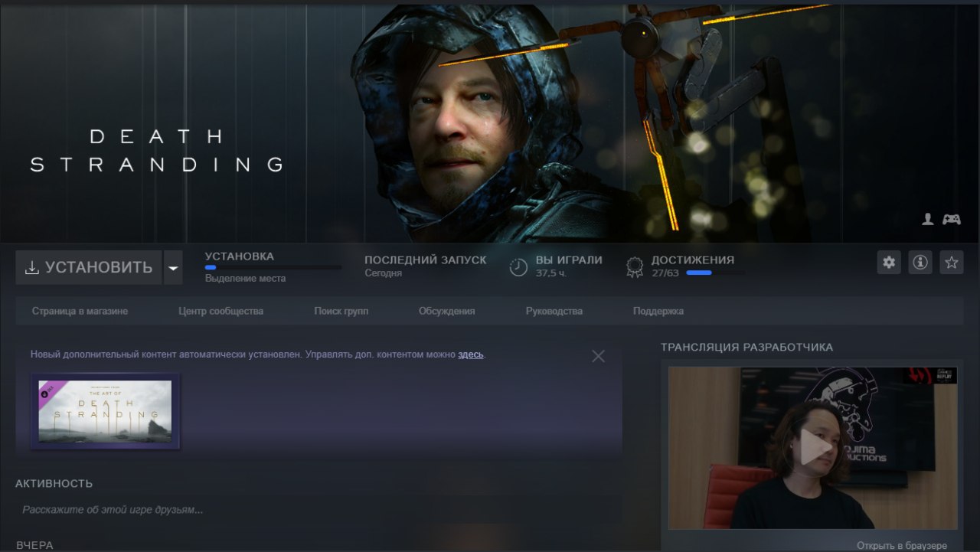Open the install options dropdown arrow

click(x=174, y=267)
